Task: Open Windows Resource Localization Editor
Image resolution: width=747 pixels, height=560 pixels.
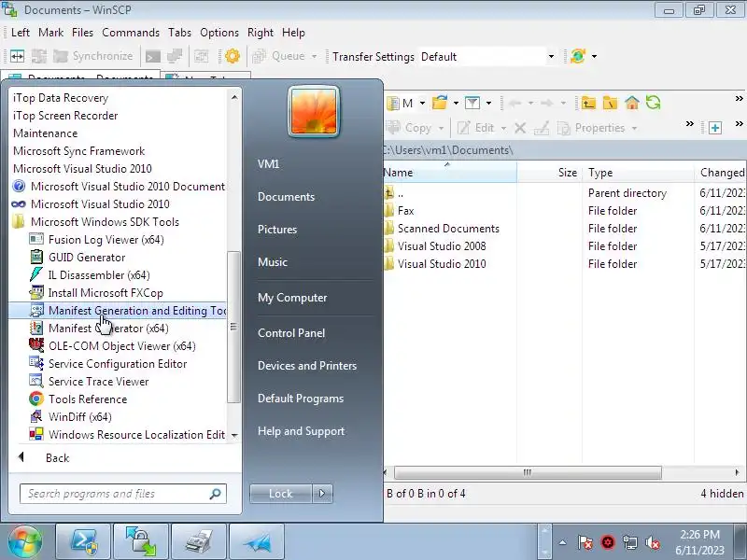Action: [x=127, y=435]
